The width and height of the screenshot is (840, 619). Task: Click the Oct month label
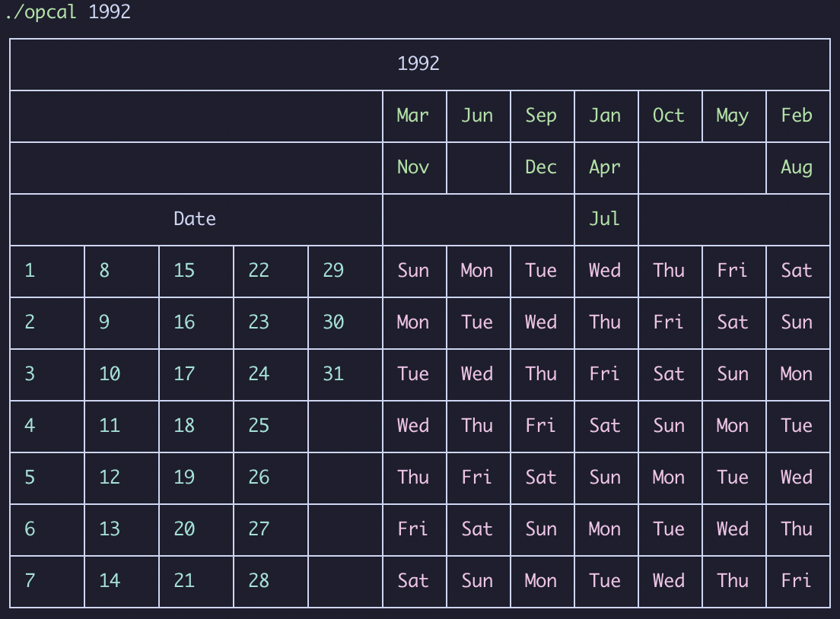point(669,116)
